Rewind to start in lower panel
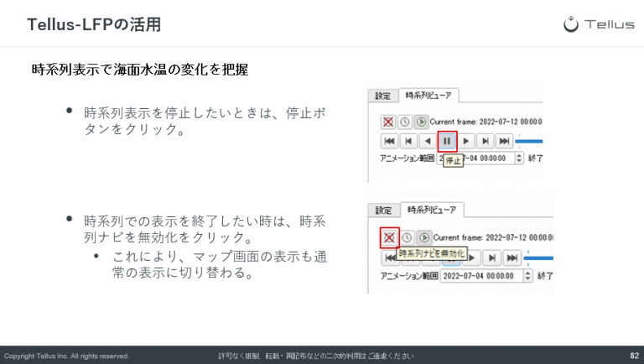The height and width of the screenshot is (364, 644). pyautogui.click(x=389, y=258)
